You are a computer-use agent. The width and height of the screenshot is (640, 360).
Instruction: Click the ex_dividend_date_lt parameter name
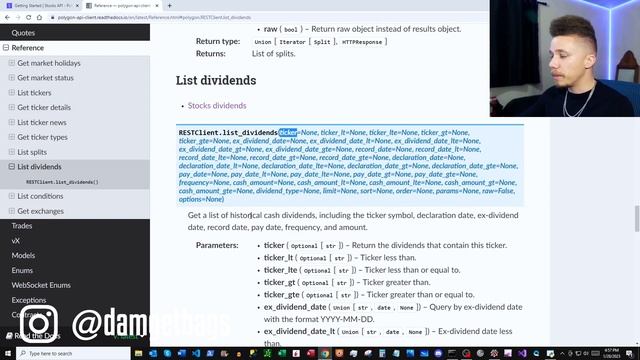click(299, 331)
